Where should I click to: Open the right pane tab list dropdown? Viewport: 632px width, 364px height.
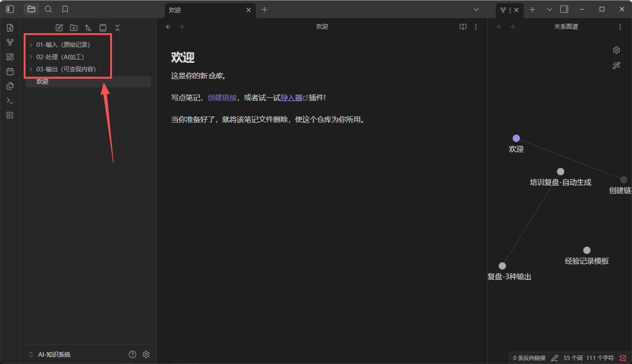click(x=549, y=9)
